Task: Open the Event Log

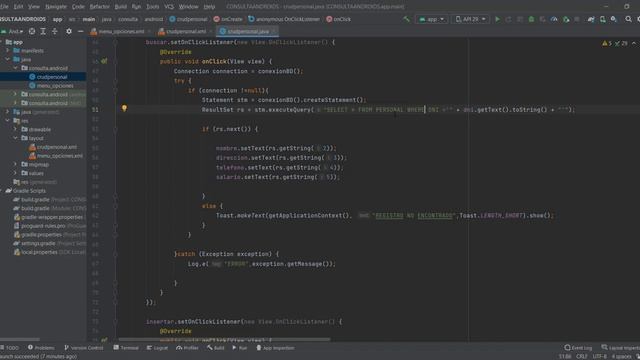Action: [x=578, y=348]
